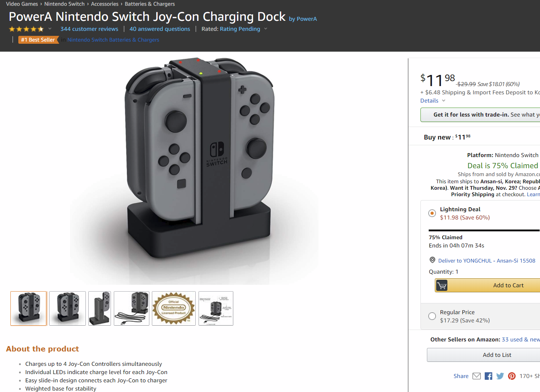Expand the star rating dropdown arrow
The height and width of the screenshot is (392, 540).
click(50, 29)
